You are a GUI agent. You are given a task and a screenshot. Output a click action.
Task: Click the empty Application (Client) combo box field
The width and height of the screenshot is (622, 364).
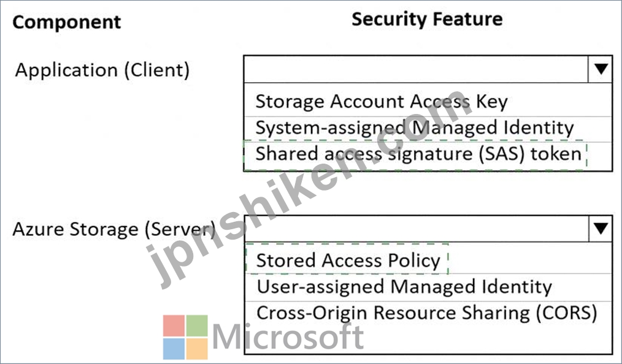pos(416,69)
